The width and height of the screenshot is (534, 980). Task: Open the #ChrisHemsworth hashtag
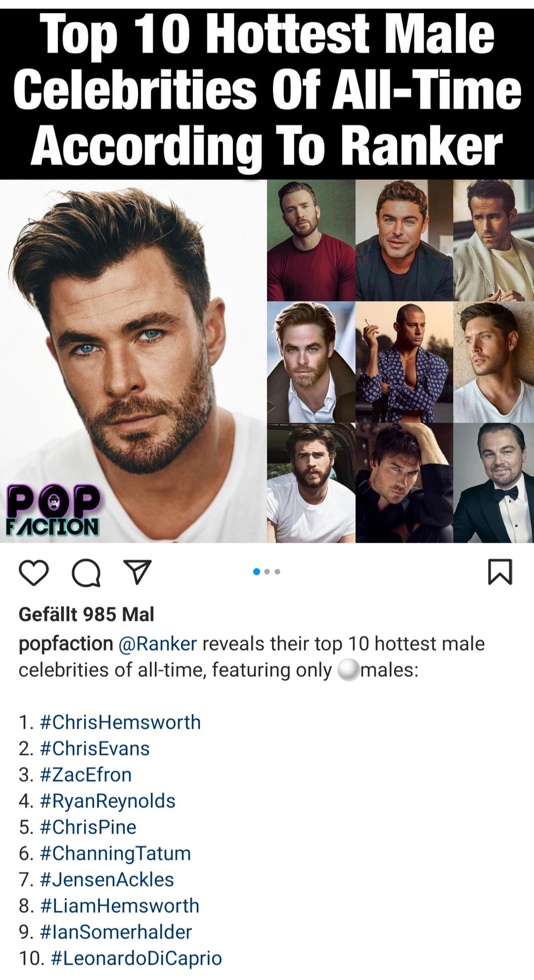(x=120, y=722)
